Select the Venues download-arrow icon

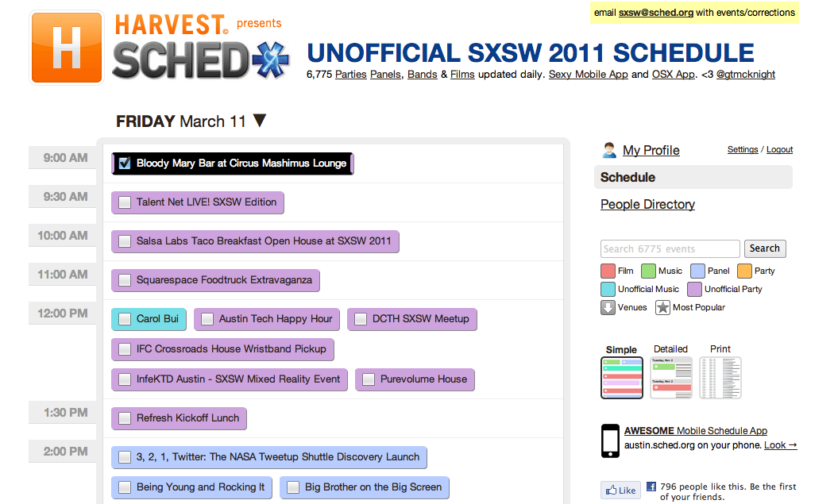pyautogui.click(x=608, y=307)
